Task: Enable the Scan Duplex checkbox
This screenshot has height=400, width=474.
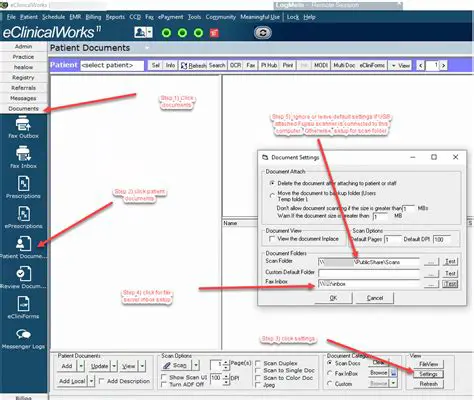Action: (258, 363)
